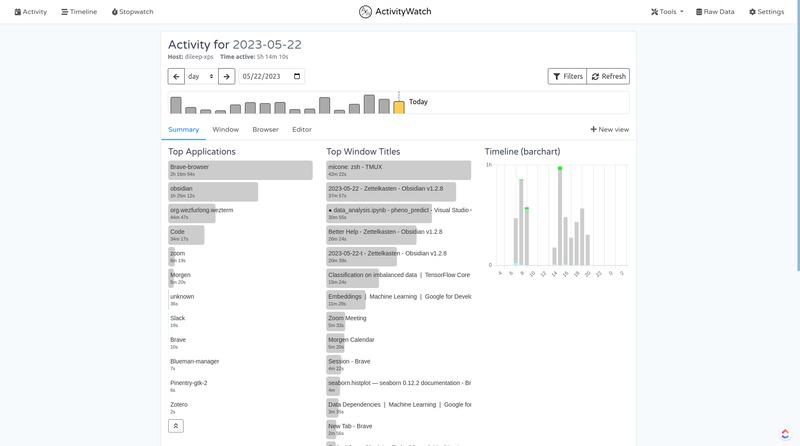Select the first bar in the daily overview

pos(176,105)
